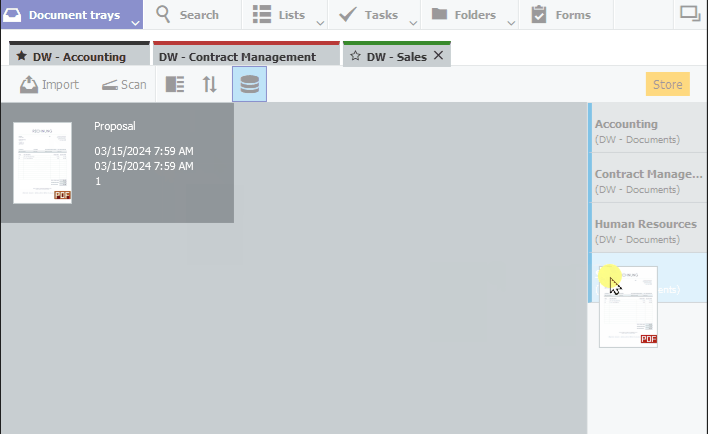The height and width of the screenshot is (434, 708).
Task: Select Accounting file cabinet in right panel
Action: [x=647, y=130]
